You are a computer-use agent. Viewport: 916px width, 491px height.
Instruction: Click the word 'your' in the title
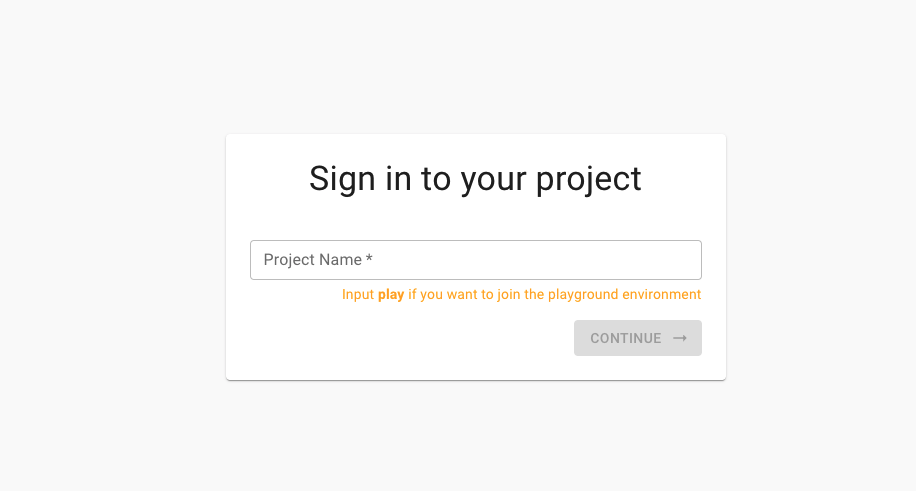coord(494,180)
